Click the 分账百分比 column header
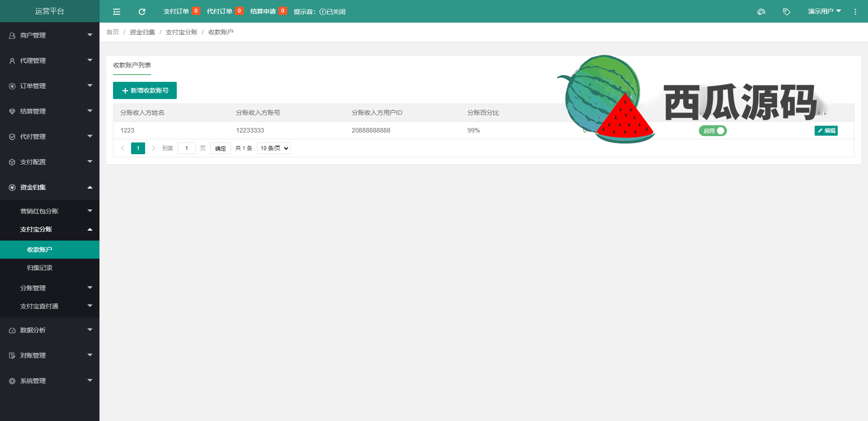868x421 pixels. (483, 113)
